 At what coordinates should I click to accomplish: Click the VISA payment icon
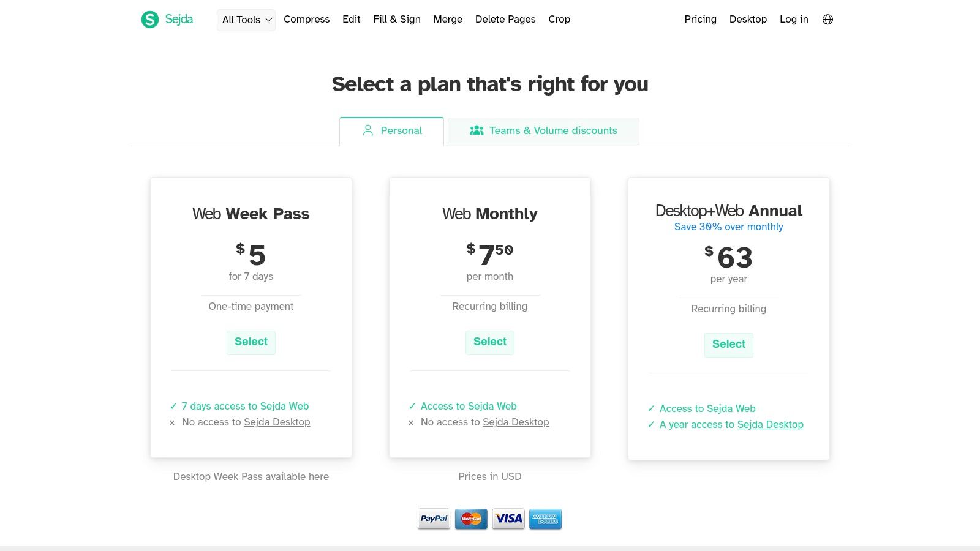point(508,519)
